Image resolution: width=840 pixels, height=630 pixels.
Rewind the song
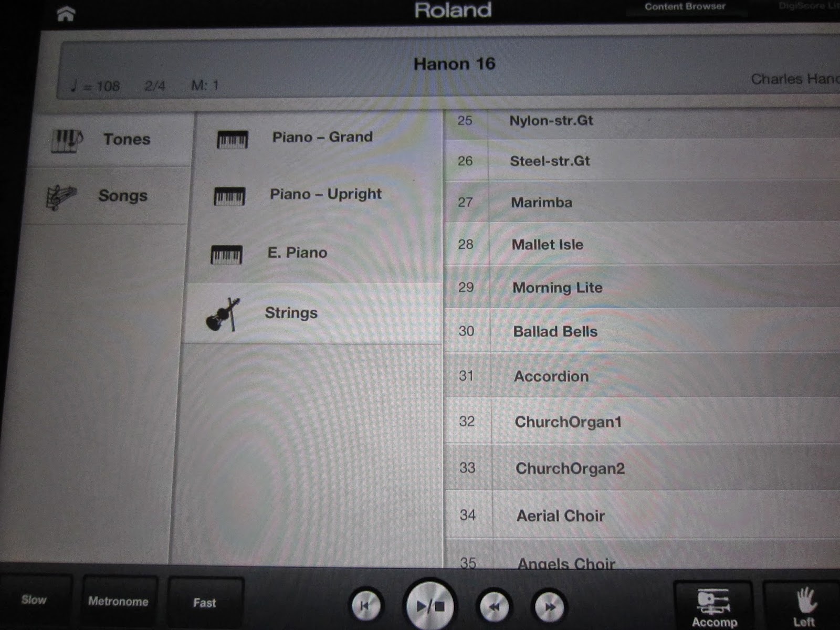click(x=495, y=607)
